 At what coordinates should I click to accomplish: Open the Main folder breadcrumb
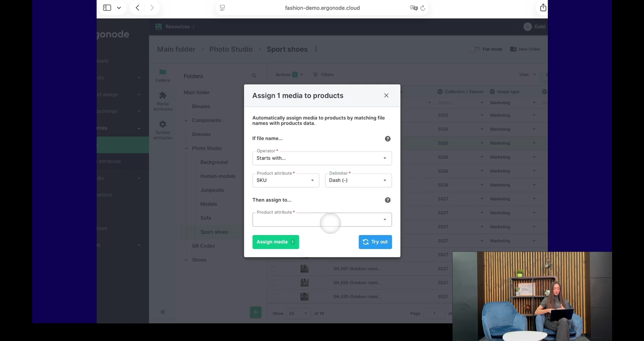(x=176, y=49)
